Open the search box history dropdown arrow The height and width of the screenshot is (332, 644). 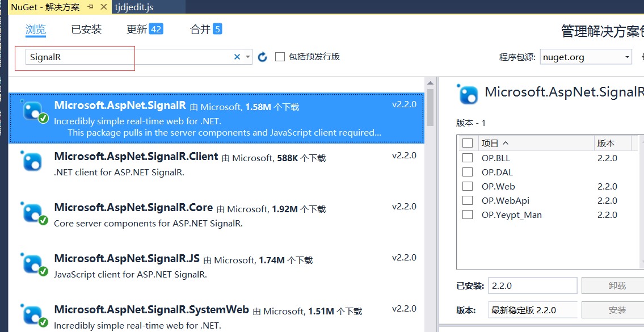[x=247, y=57]
